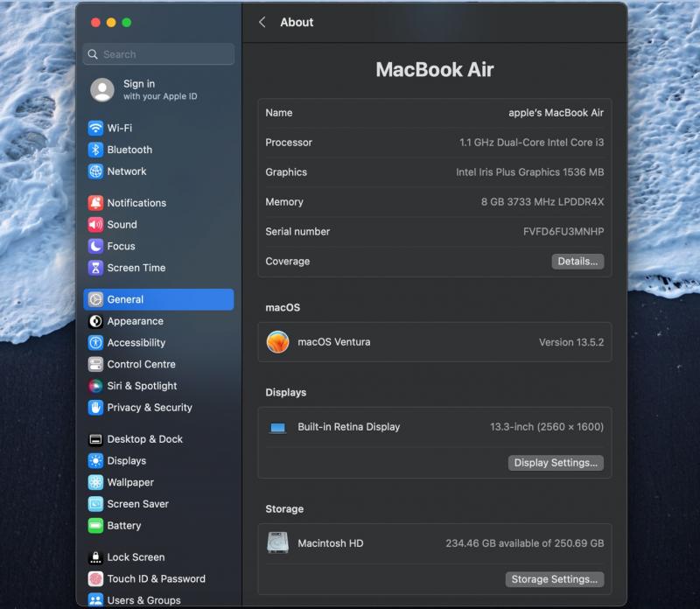Click the yellow minimize window button

click(111, 23)
